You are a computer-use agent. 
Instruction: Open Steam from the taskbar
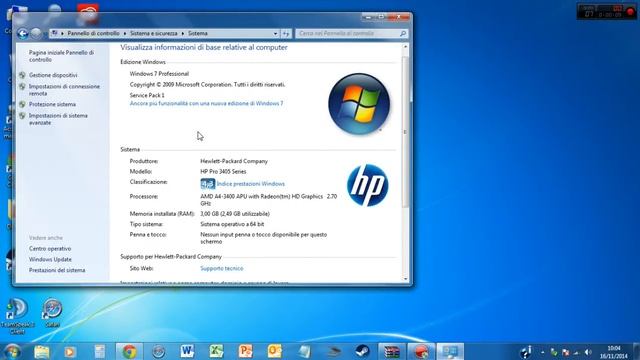tap(362, 351)
